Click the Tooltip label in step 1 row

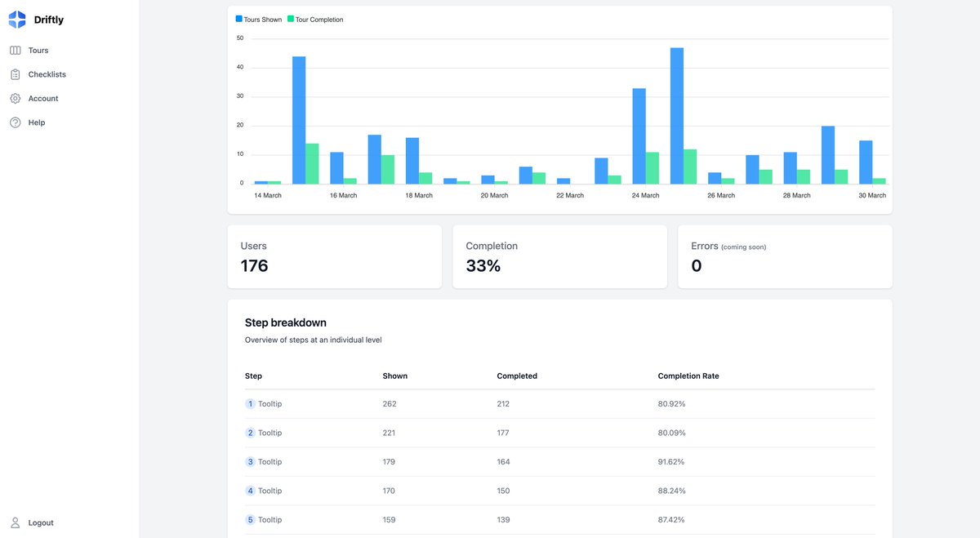pyautogui.click(x=270, y=404)
